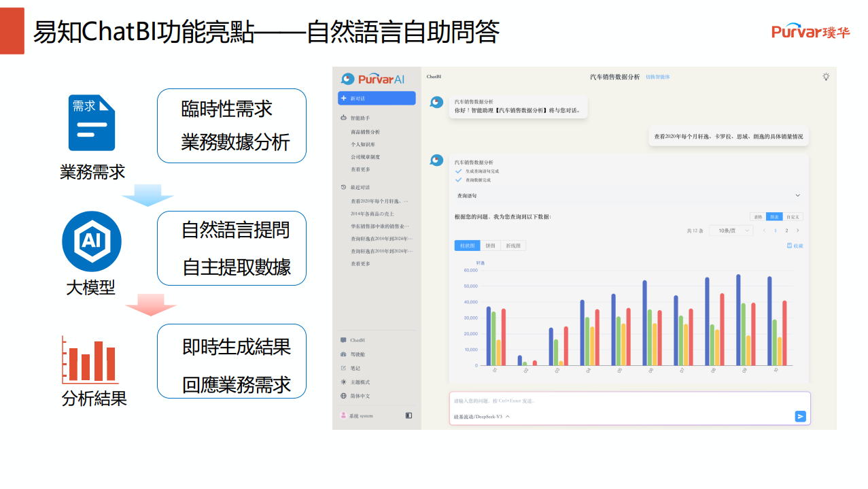Open recent chat 2014年各商品の売上
The height and width of the screenshot is (489, 868).
coord(372,214)
